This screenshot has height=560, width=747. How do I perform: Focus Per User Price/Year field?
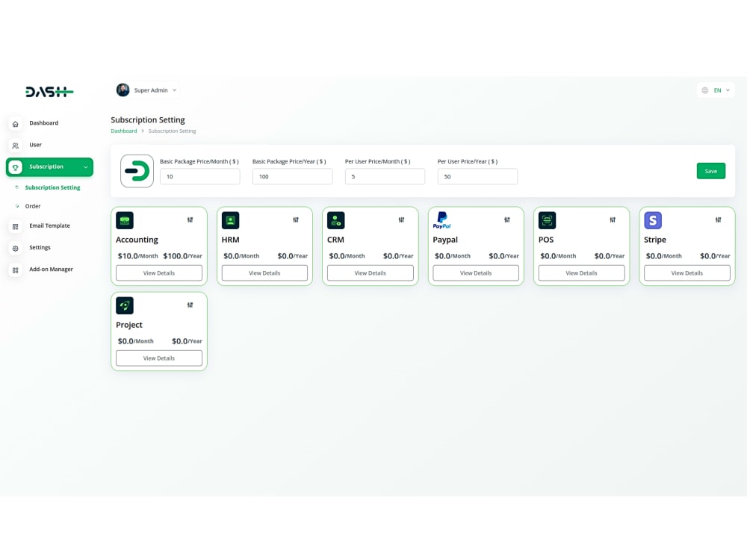point(477,177)
